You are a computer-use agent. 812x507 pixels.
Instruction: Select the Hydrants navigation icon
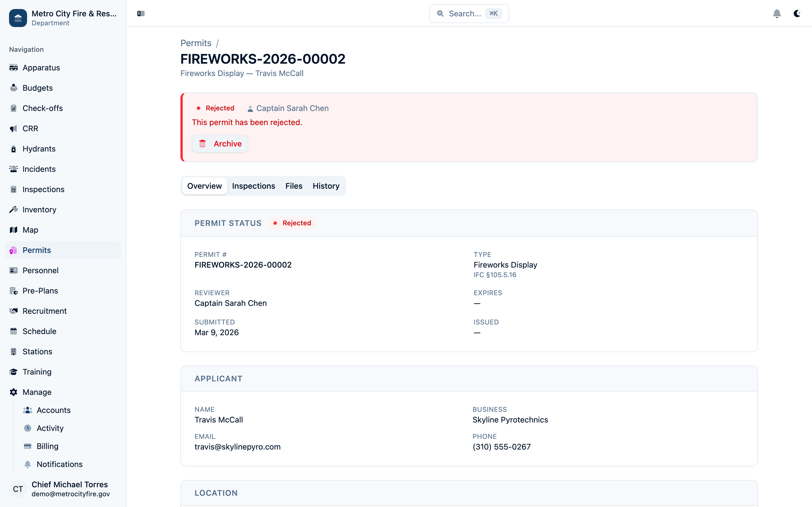[14, 148]
